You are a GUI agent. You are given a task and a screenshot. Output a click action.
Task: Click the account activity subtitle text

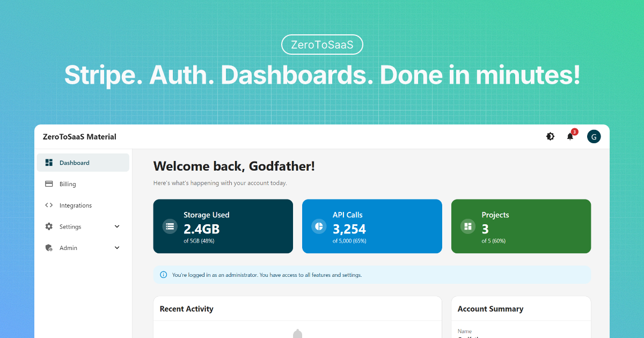point(220,183)
